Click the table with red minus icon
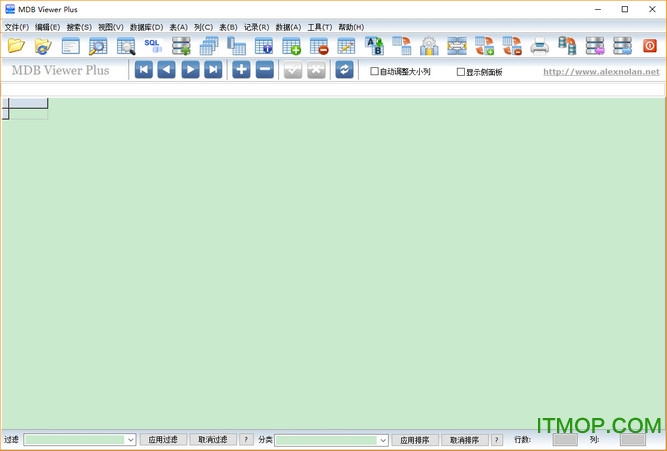667x451 pixels. [319, 46]
